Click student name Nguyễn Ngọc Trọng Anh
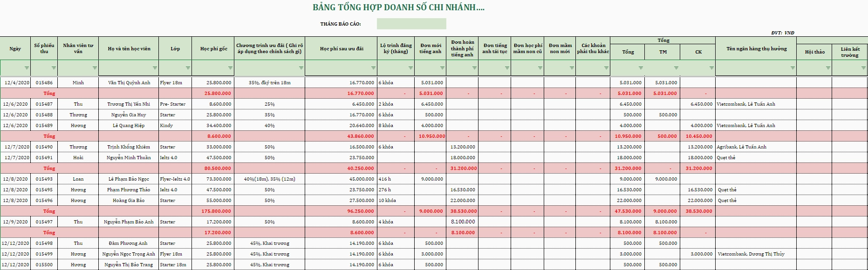This screenshot has width=868, height=270. tap(129, 254)
